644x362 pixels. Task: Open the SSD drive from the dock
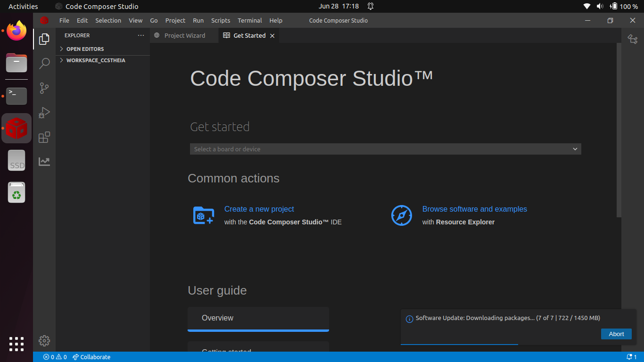(x=17, y=160)
